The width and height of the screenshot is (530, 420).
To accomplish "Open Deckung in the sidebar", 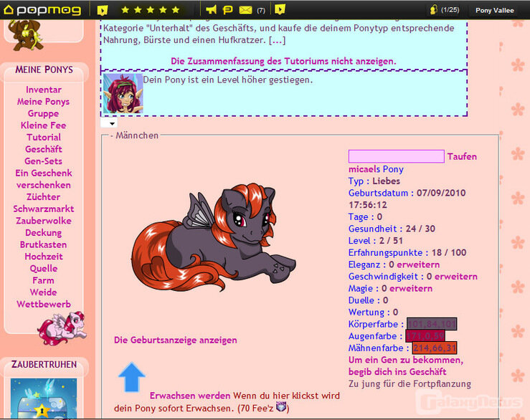I will click(43, 233).
